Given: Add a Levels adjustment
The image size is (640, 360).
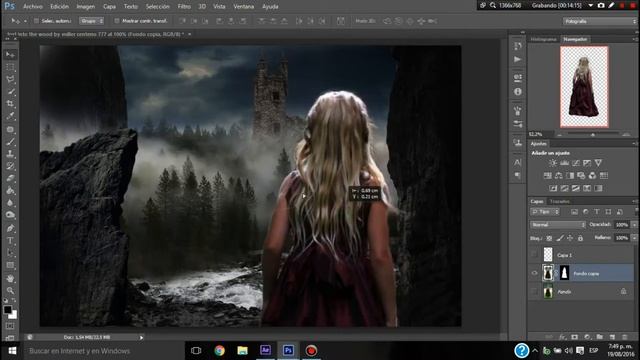Looking at the screenshot, I should point(564,163).
